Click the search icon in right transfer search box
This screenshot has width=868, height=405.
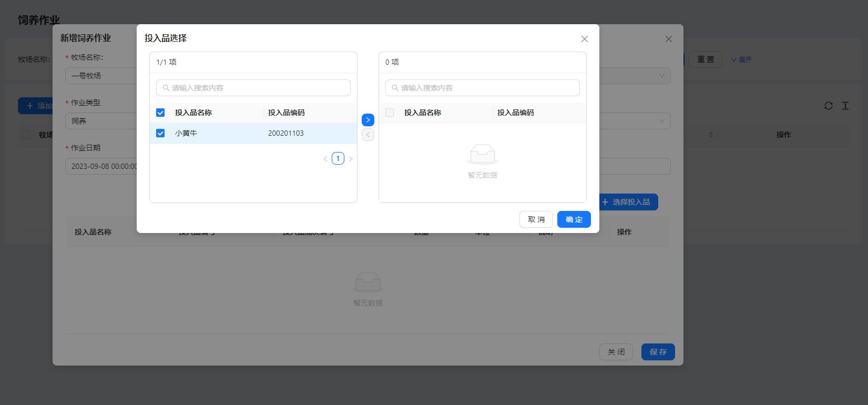pyautogui.click(x=395, y=88)
